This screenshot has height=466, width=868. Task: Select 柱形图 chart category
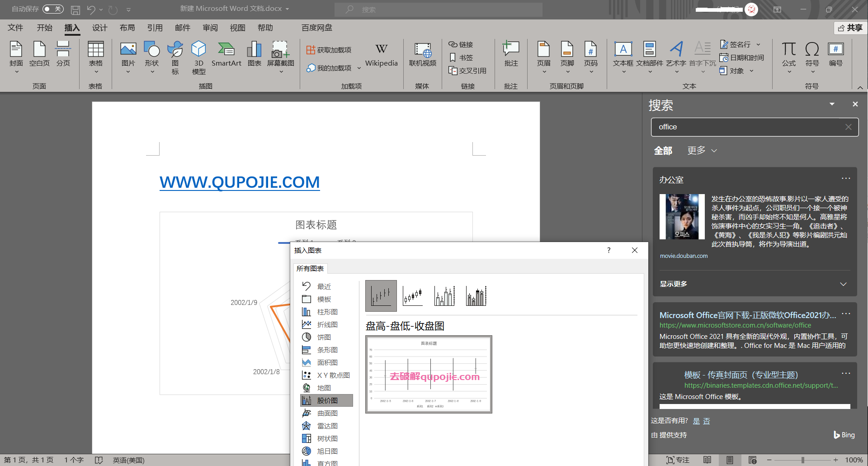coord(326,312)
